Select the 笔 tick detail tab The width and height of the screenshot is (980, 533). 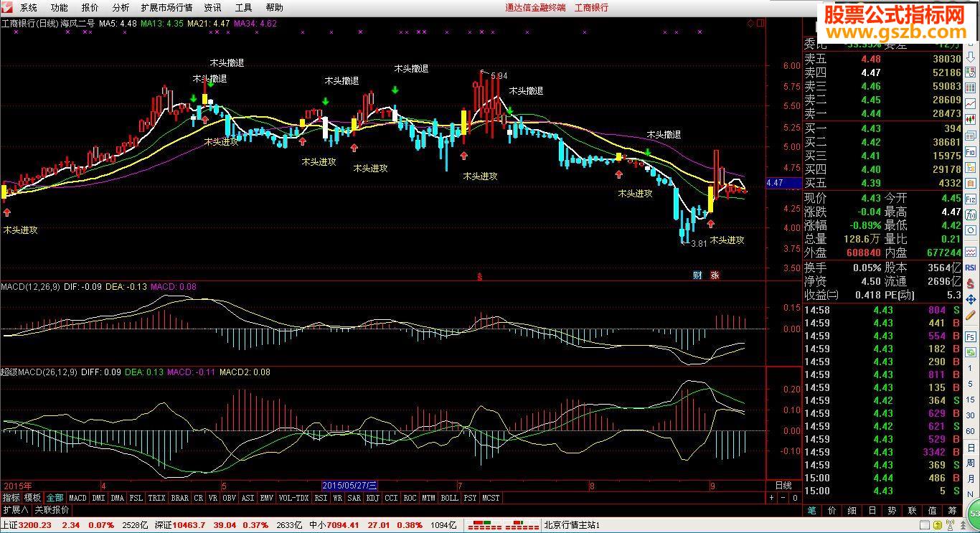[x=811, y=511]
